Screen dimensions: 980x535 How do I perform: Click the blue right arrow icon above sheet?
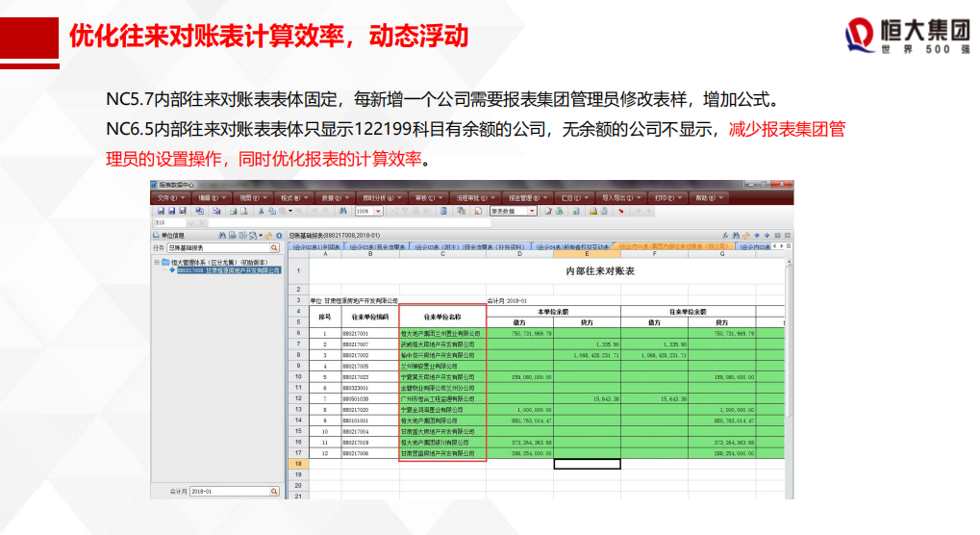(766, 236)
